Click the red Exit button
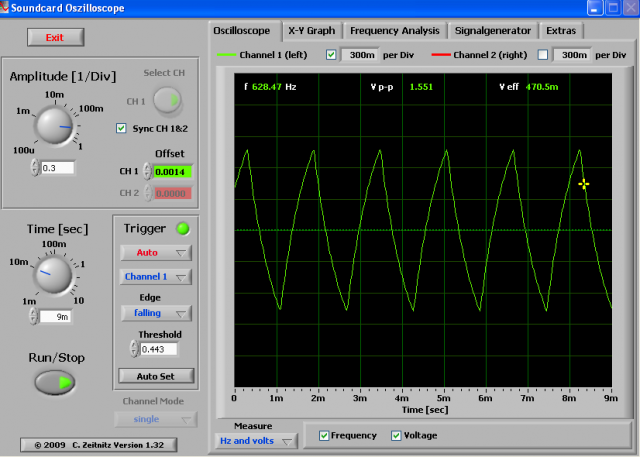The image size is (640, 457). click(x=56, y=38)
